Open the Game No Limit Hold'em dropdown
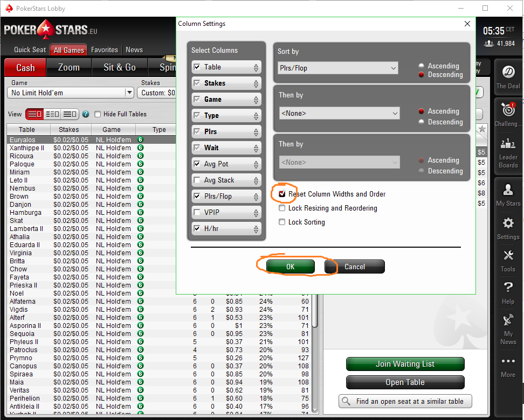 (x=71, y=93)
